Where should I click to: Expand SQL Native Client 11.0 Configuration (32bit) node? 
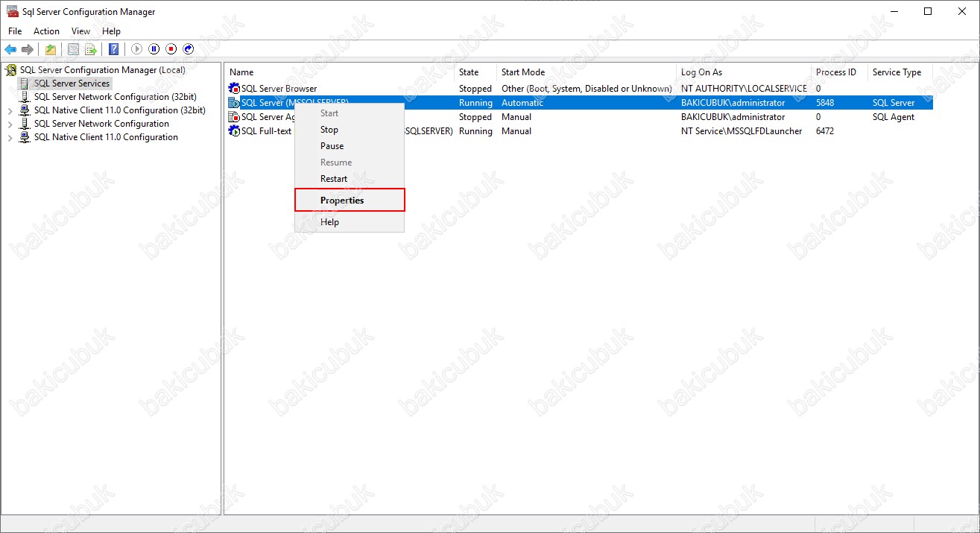tap(10, 110)
